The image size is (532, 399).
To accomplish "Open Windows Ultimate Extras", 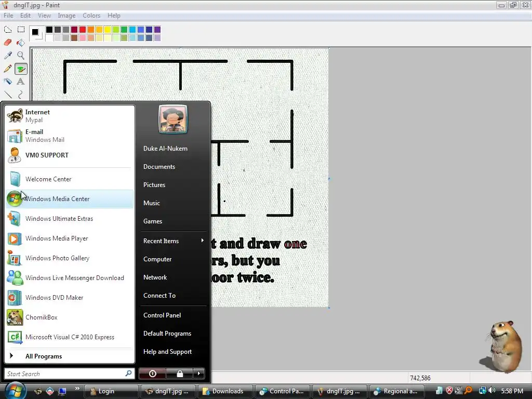I will [70, 219].
